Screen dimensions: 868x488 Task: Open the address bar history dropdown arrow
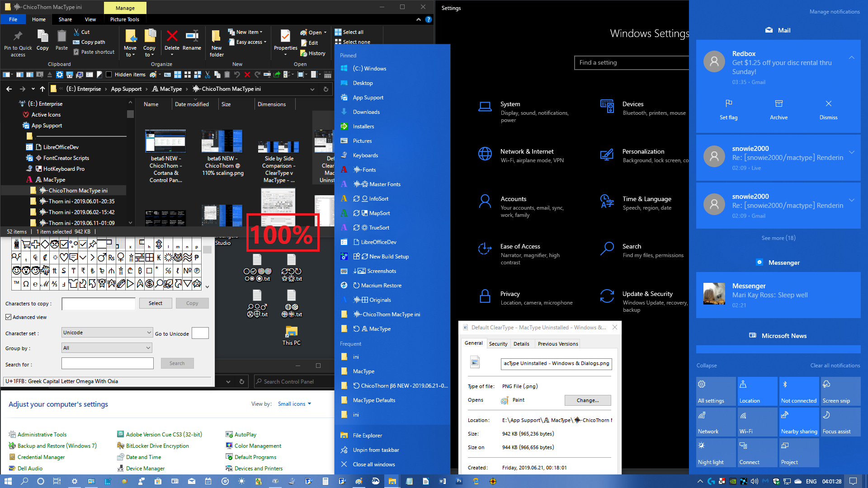(x=312, y=89)
